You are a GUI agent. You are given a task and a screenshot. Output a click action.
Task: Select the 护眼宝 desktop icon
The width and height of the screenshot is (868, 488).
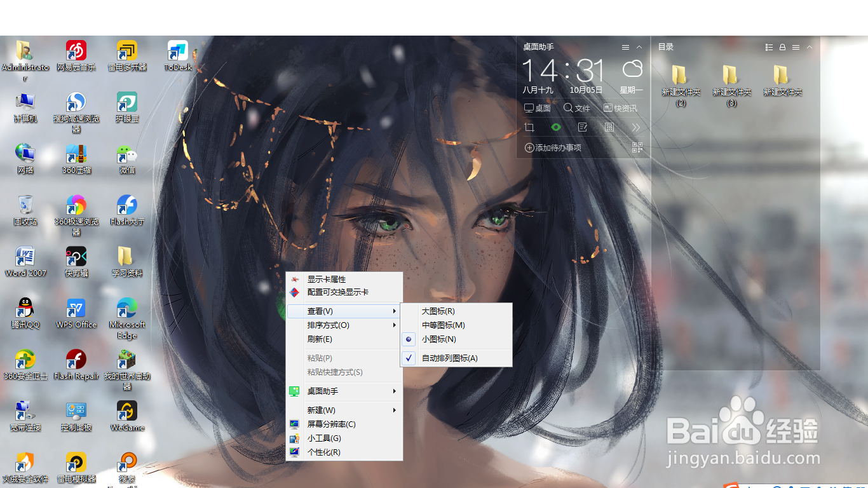[x=127, y=107]
